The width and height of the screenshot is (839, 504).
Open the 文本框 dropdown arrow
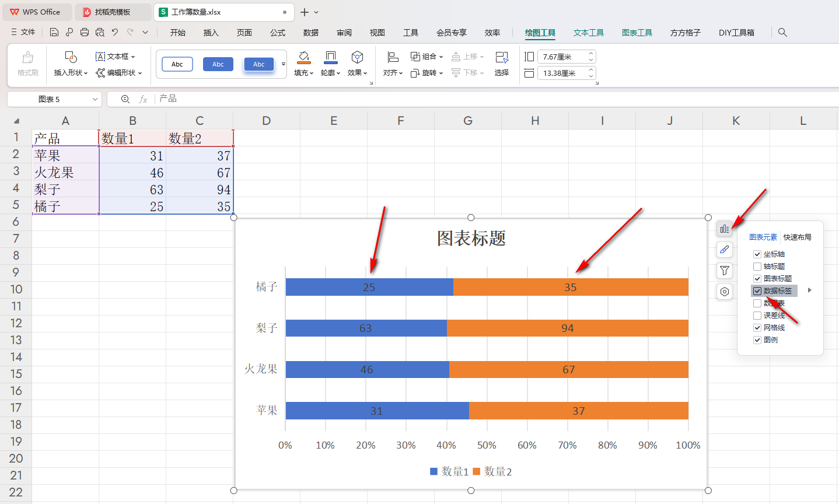(x=133, y=57)
